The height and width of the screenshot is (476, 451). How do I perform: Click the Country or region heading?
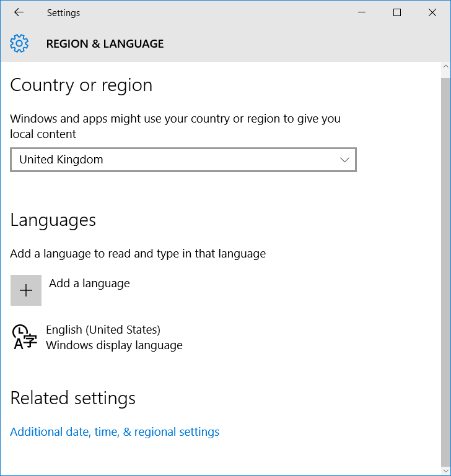[x=81, y=85]
